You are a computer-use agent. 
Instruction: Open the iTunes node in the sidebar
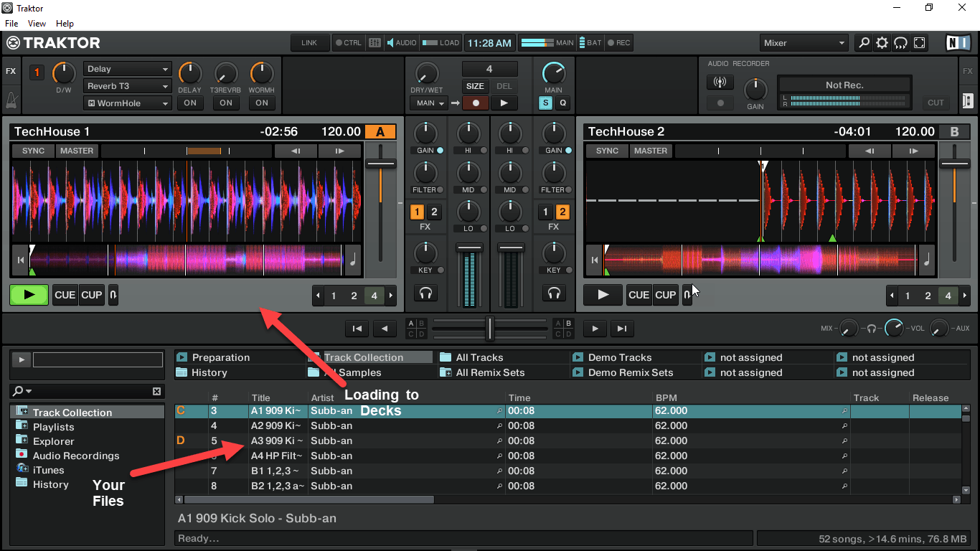tap(48, 470)
